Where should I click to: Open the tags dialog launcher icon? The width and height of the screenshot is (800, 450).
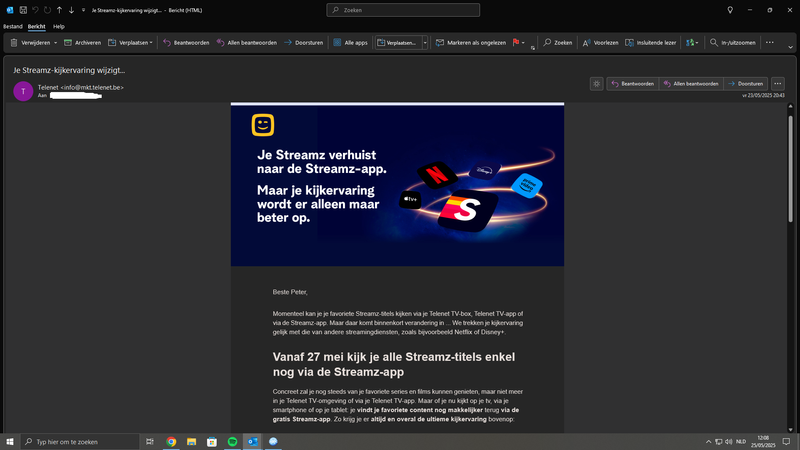tap(533, 48)
